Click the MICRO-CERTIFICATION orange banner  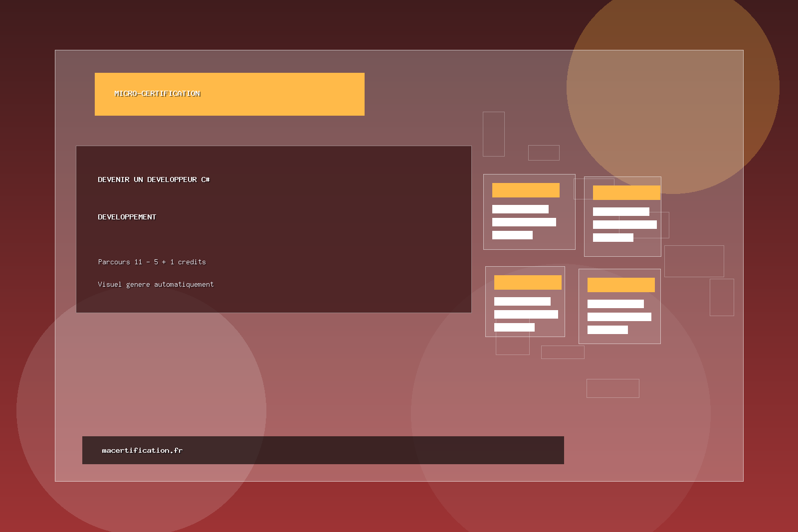pos(229,94)
